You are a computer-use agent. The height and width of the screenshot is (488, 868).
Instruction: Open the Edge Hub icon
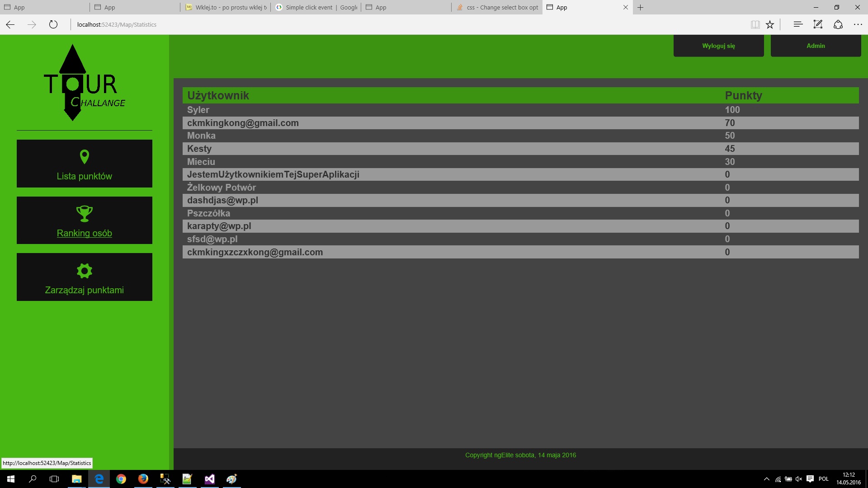[798, 24]
